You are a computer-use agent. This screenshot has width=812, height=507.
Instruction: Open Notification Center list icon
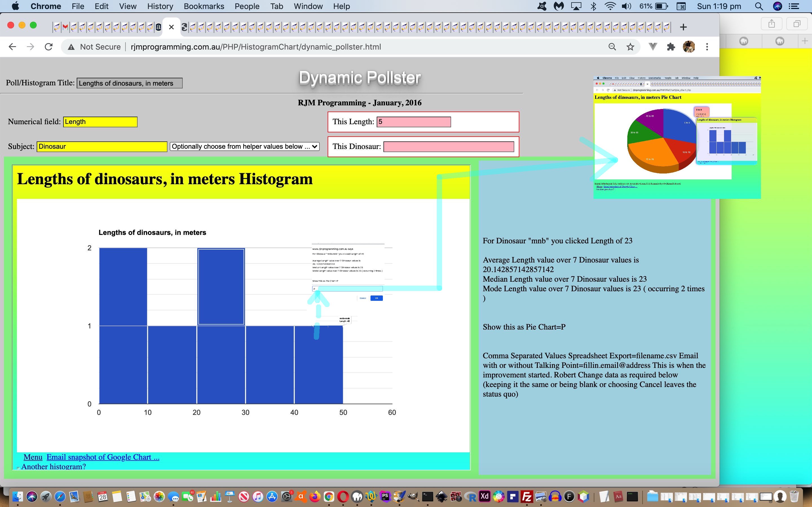[x=794, y=6]
